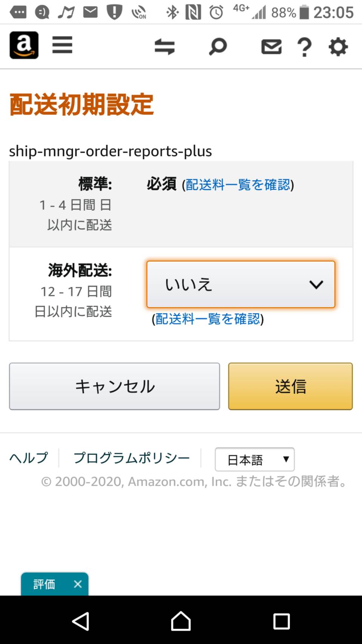Close the 評価 feedback tab
Image resolution: width=362 pixels, height=644 pixels.
point(78,584)
